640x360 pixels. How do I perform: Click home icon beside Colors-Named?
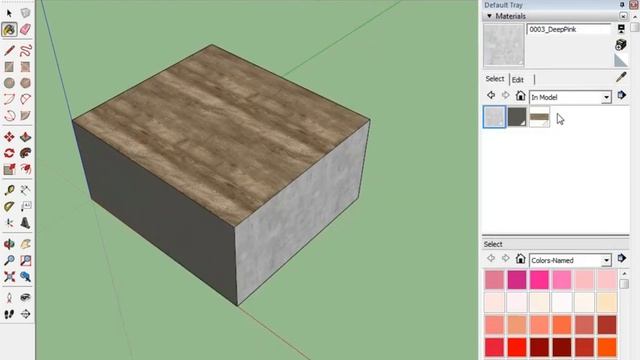(520, 258)
